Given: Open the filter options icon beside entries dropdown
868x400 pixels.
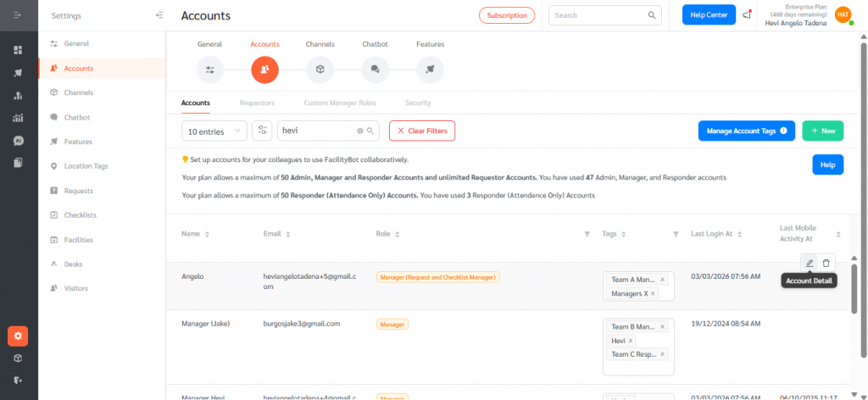Looking at the screenshot, I should (x=263, y=131).
